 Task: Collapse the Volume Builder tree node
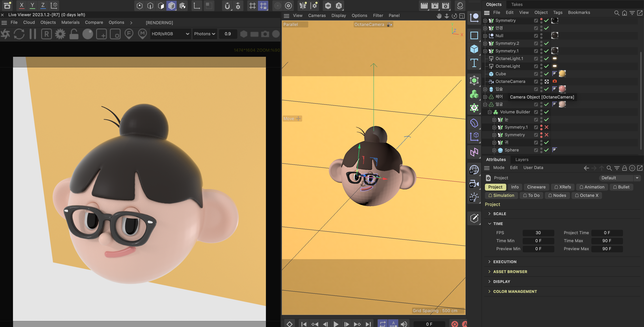489,112
